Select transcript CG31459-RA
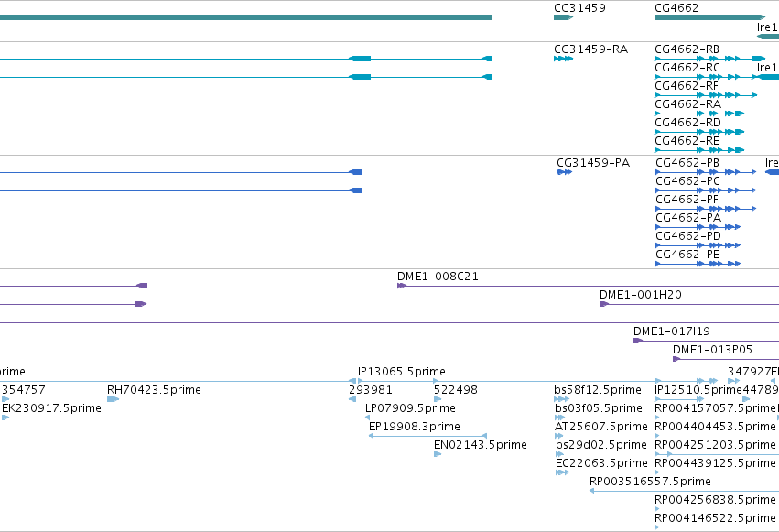Screen dimensions: 779x532 coord(590,49)
